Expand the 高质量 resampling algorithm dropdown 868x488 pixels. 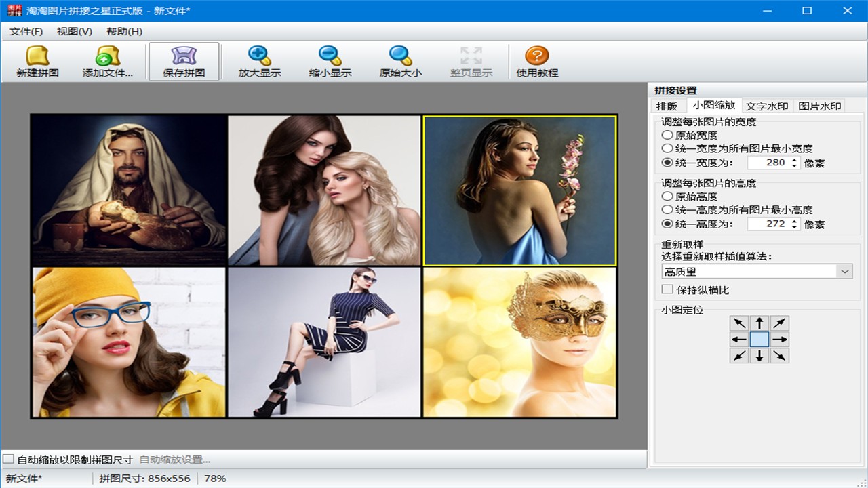coord(844,271)
